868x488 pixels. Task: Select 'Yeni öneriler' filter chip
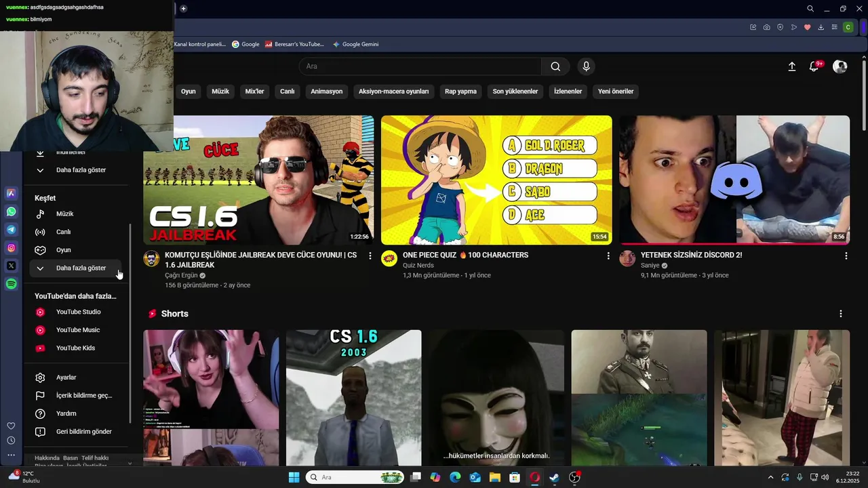616,91
